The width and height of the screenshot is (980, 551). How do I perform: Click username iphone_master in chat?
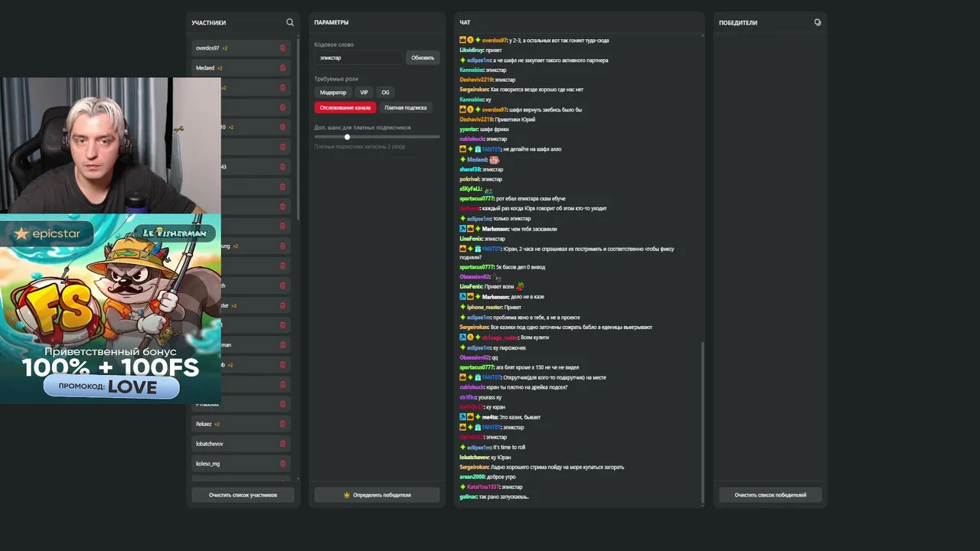point(484,307)
